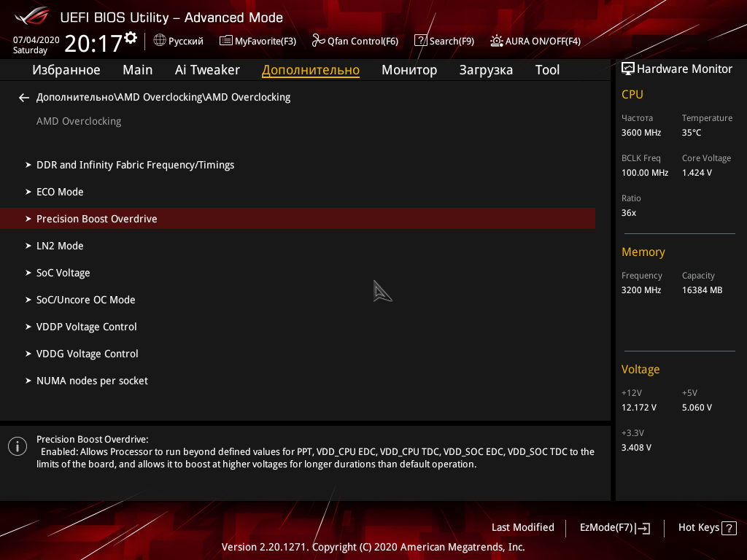Click the Ratio 36x value
The width and height of the screenshot is (747, 560).
[x=629, y=213]
